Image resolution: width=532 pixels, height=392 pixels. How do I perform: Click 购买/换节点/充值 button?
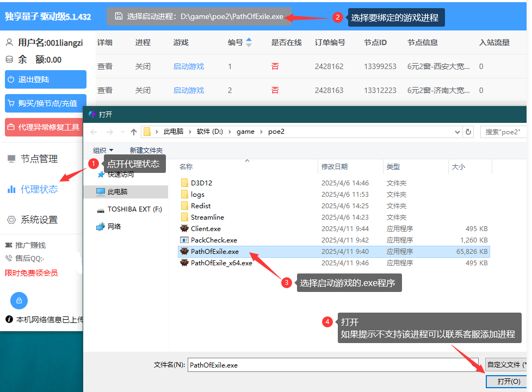click(x=46, y=103)
